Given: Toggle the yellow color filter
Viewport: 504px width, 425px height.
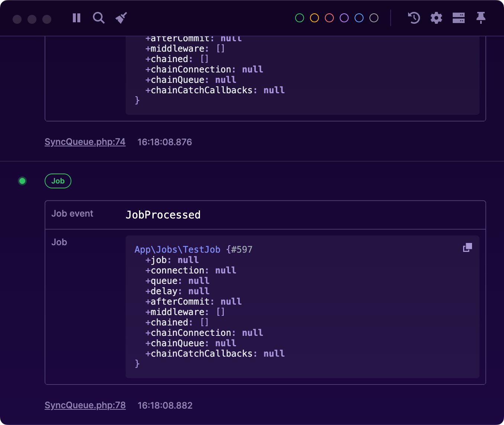Looking at the screenshot, I should click(314, 17).
